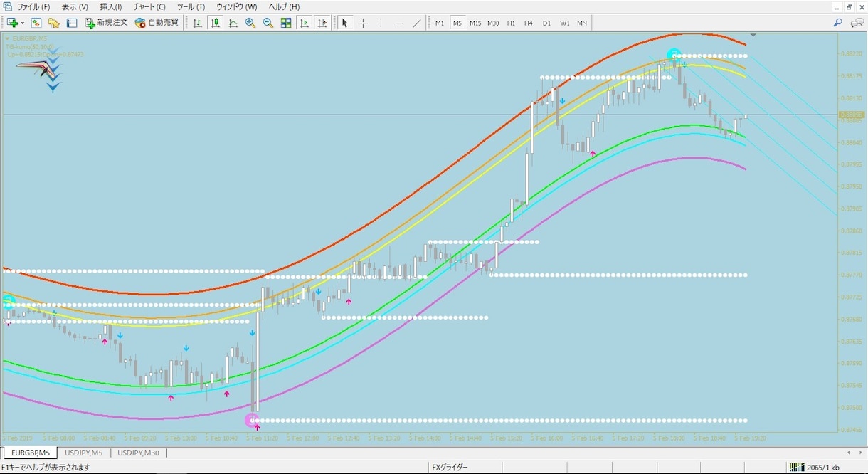Tile chart windows icon
Image resolution: width=868 pixels, height=474 pixels.
pos(286,23)
